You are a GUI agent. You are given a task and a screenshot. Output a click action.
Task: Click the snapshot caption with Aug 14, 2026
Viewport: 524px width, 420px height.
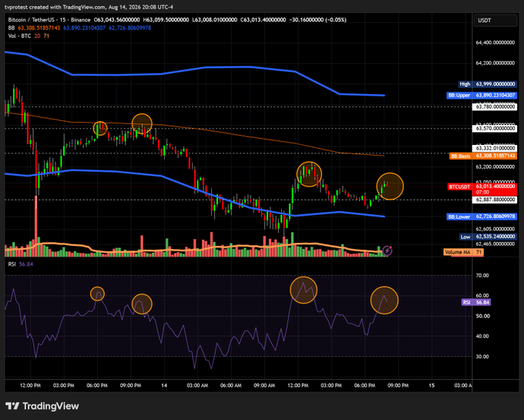click(x=89, y=7)
